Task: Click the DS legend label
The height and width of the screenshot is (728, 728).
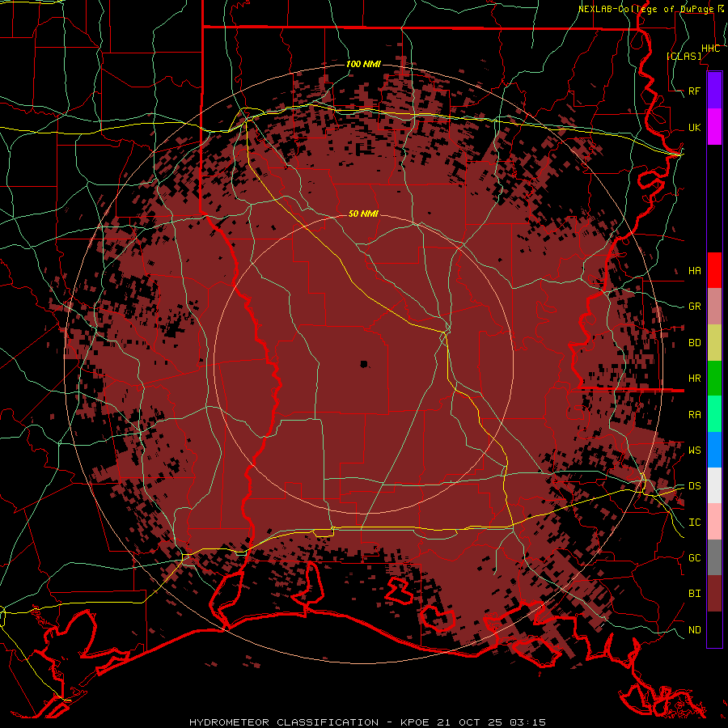Action: click(x=695, y=485)
